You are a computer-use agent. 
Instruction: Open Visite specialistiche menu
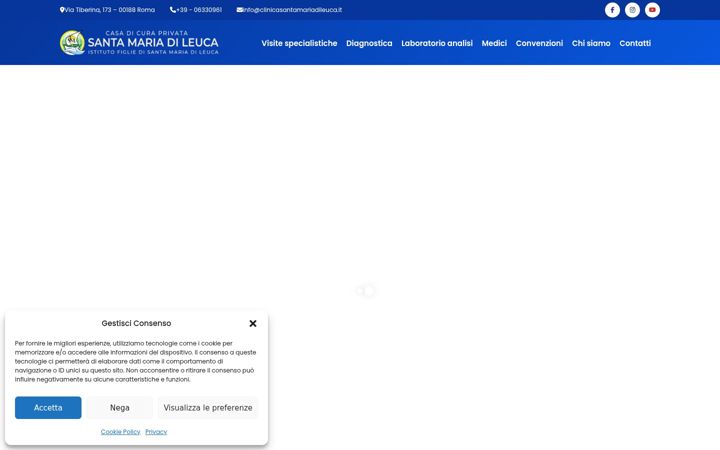coord(299,43)
